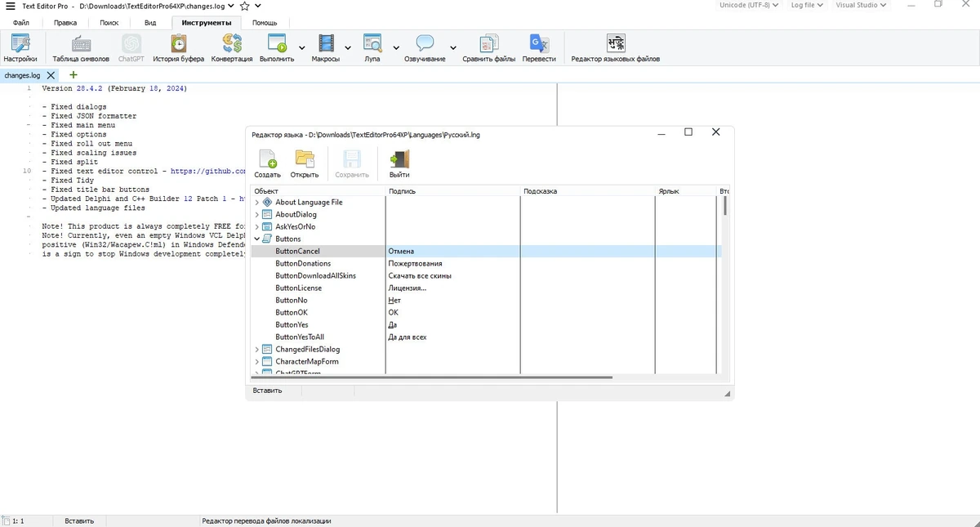The width and height of the screenshot is (980, 527).
Task: Expand the ChangedFilesDialog tree node
Action: [x=257, y=350]
